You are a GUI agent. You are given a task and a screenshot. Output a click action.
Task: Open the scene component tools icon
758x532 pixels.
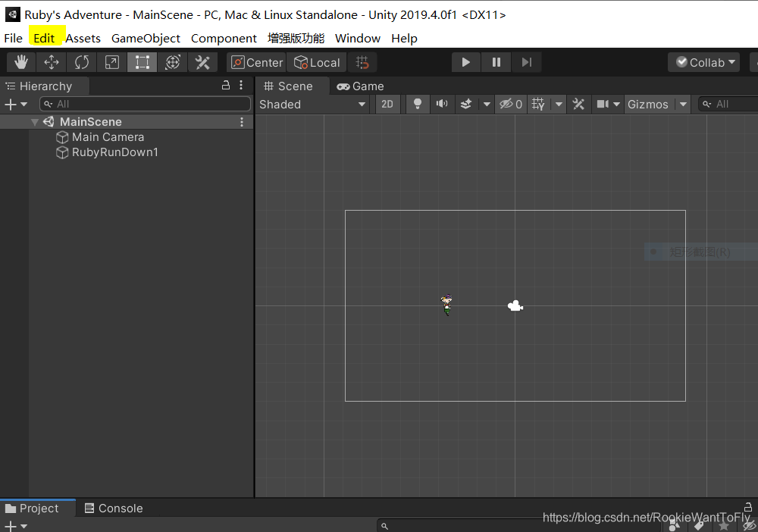coord(578,105)
